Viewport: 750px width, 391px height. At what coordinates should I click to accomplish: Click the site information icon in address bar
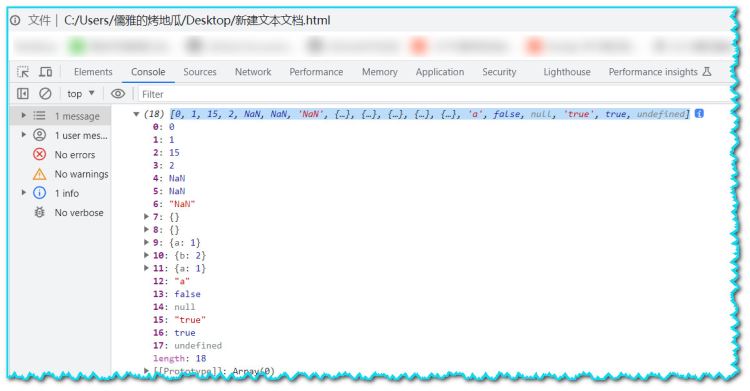tap(15, 21)
